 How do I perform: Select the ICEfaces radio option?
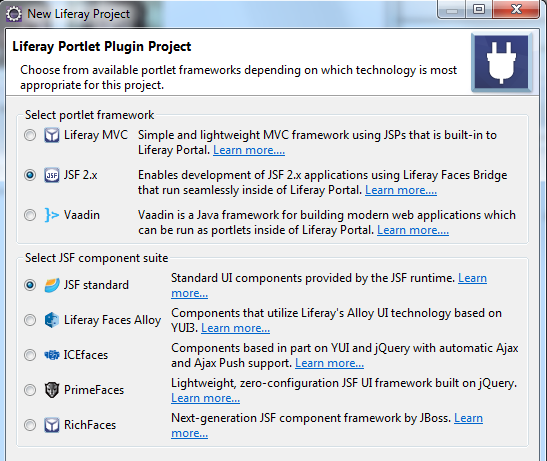[30, 355]
